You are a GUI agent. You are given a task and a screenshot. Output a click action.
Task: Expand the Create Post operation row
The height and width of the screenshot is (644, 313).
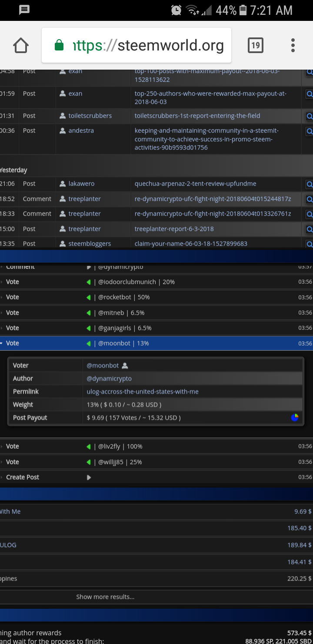(156, 477)
